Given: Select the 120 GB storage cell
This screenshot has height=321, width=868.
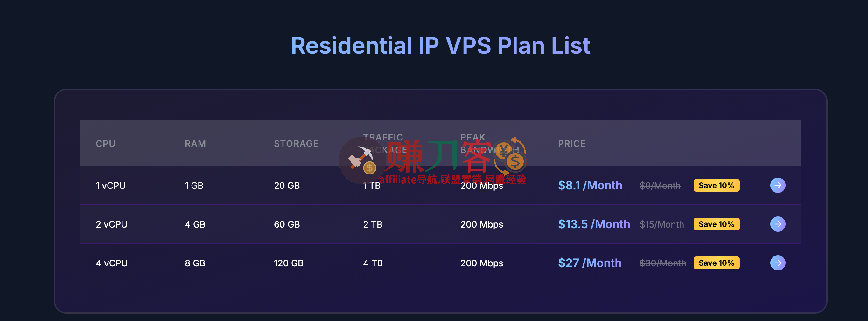Looking at the screenshot, I should point(289,263).
